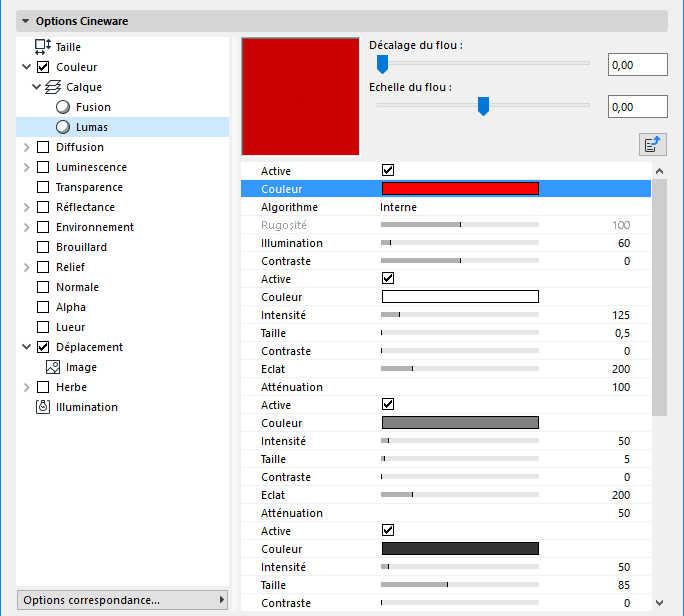The image size is (684, 616).
Task: Click the dark Couleur swatch
Action: [460, 548]
